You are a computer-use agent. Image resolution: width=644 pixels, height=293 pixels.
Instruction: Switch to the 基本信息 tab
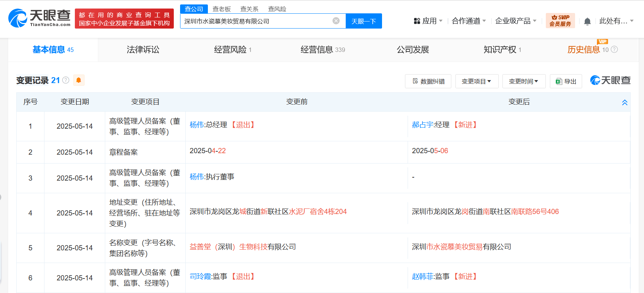point(53,50)
